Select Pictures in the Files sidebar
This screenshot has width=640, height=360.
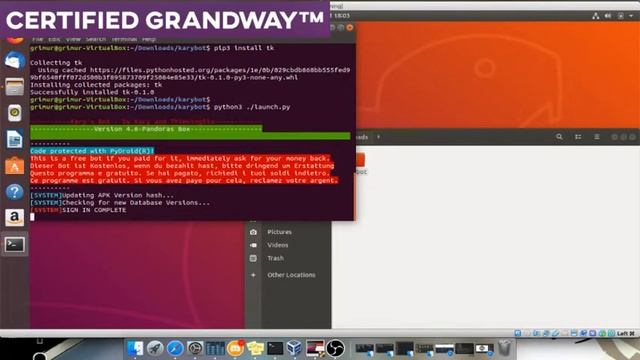point(280,232)
